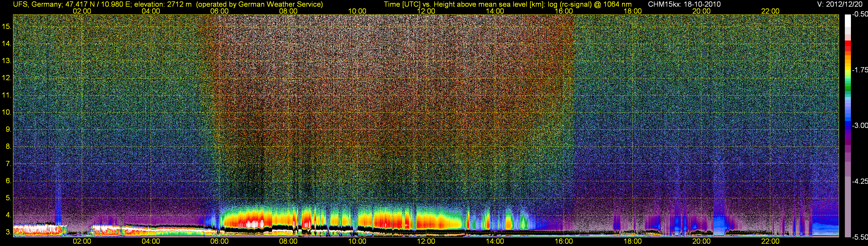The width and height of the screenshot is (868, 246).
Task: Click the 'log (rc-signal) @ 1064 nm' label
Action: tap(590, 4)
